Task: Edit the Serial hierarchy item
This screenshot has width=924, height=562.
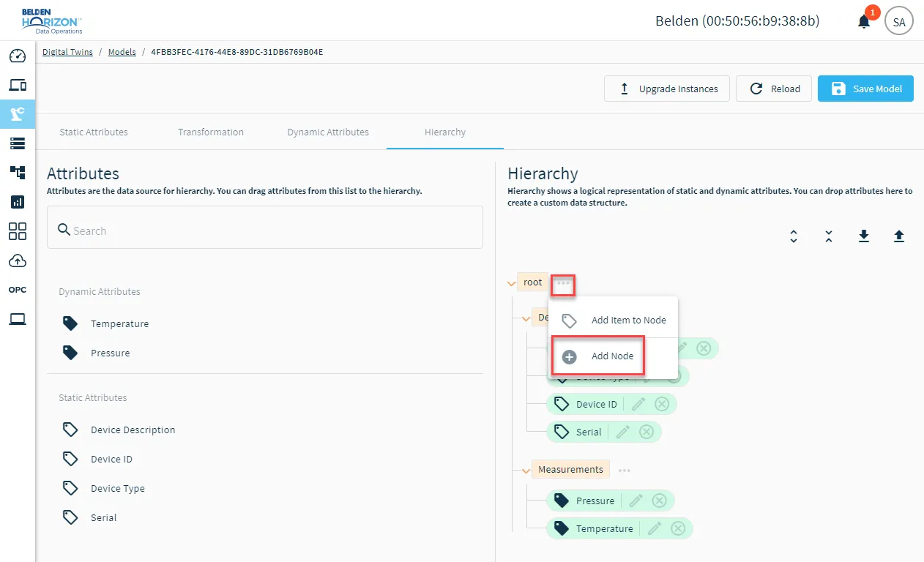Action: 623,432
